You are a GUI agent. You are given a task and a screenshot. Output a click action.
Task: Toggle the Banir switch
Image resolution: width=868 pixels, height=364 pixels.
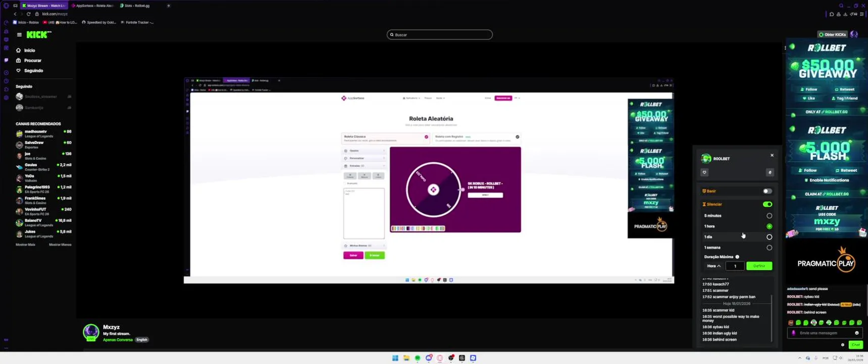pyautogui.click(x=767, y=191)
